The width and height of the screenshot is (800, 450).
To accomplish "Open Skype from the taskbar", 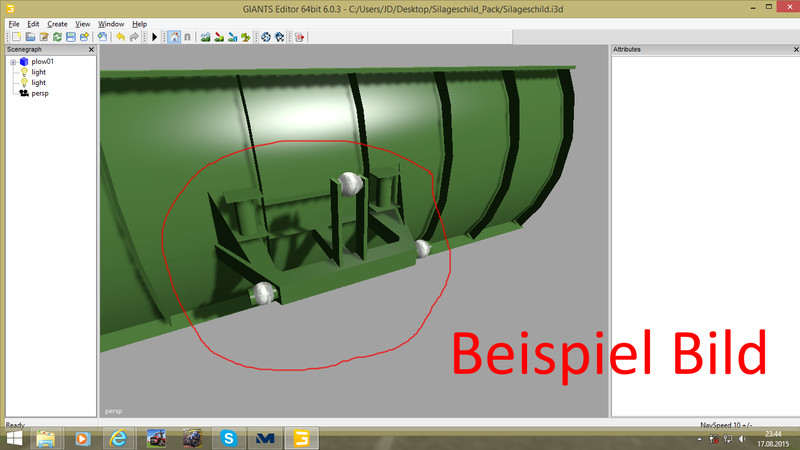I will click(229, 438).
